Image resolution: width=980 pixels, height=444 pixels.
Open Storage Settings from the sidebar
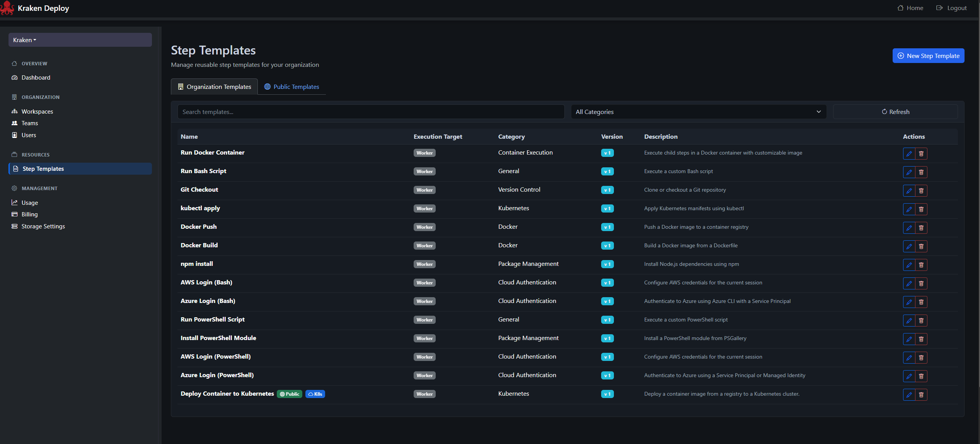(x=43, y=226)
